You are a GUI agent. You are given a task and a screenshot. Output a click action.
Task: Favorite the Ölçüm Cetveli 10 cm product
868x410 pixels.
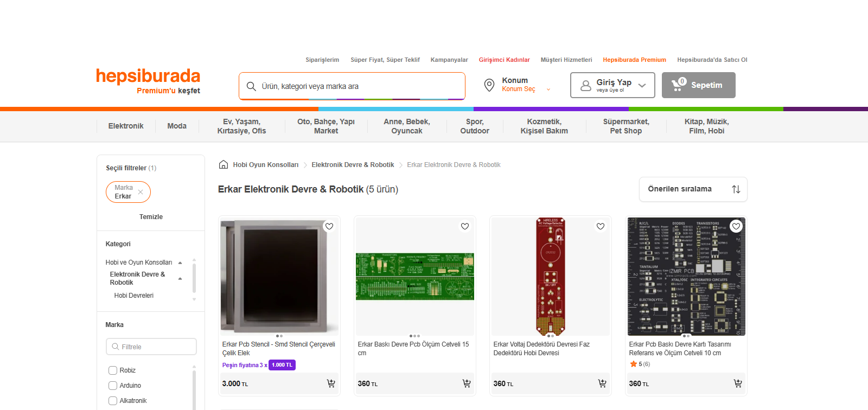tap(736, 226)
